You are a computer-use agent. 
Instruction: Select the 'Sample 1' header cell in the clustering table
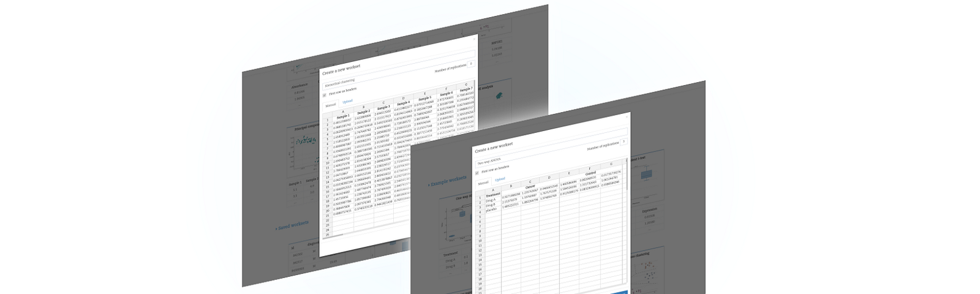pyautogui.click(x=343, y=116)
